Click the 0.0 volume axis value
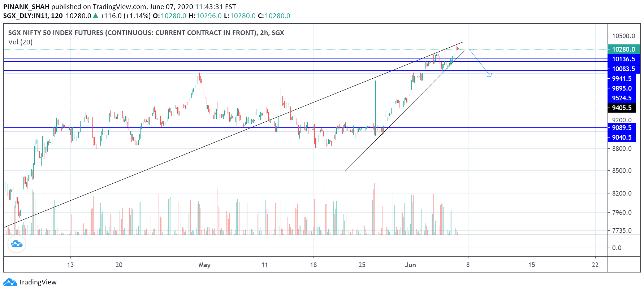 [x=617, y=248]
